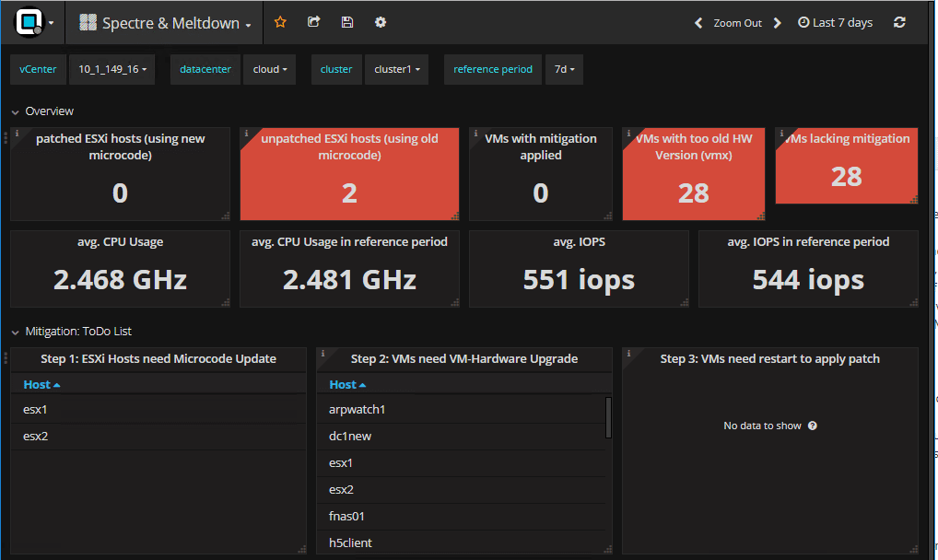Click help icon beside No data to show

[x=813, y=426]
